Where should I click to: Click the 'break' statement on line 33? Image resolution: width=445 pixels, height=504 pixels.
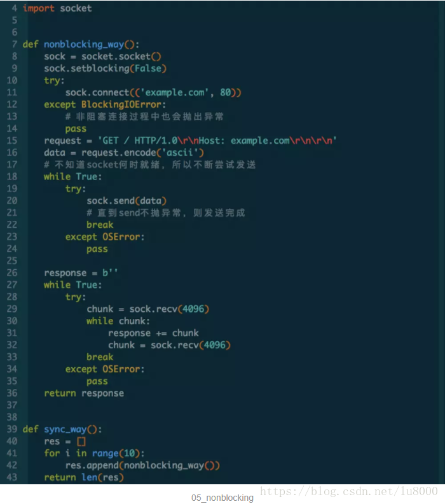(x=100, y=357)
